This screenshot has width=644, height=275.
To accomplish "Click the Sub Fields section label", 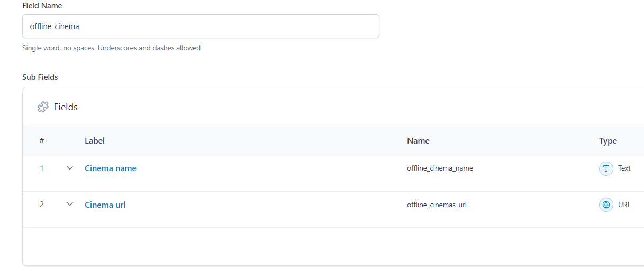I will click(x=40, y=77).
